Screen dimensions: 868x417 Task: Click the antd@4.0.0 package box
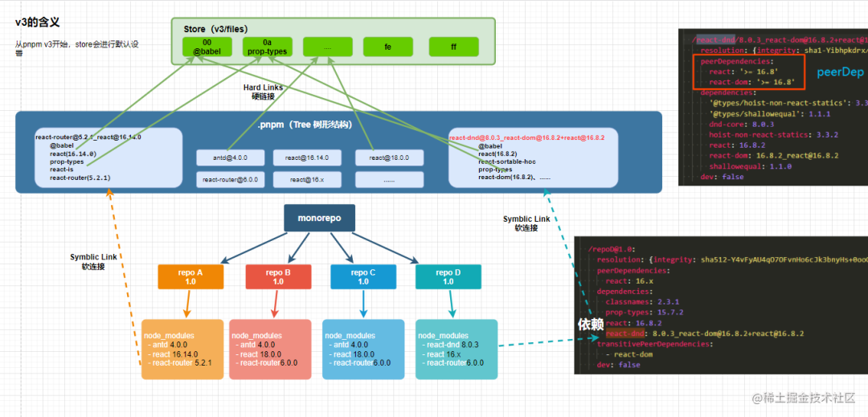(x=230, y=157)
